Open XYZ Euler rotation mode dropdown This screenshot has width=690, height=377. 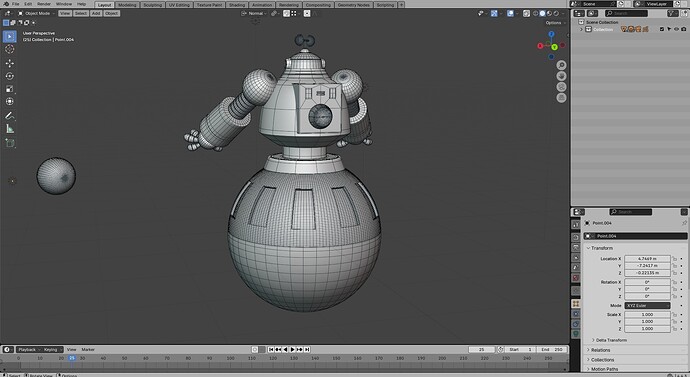647,305
